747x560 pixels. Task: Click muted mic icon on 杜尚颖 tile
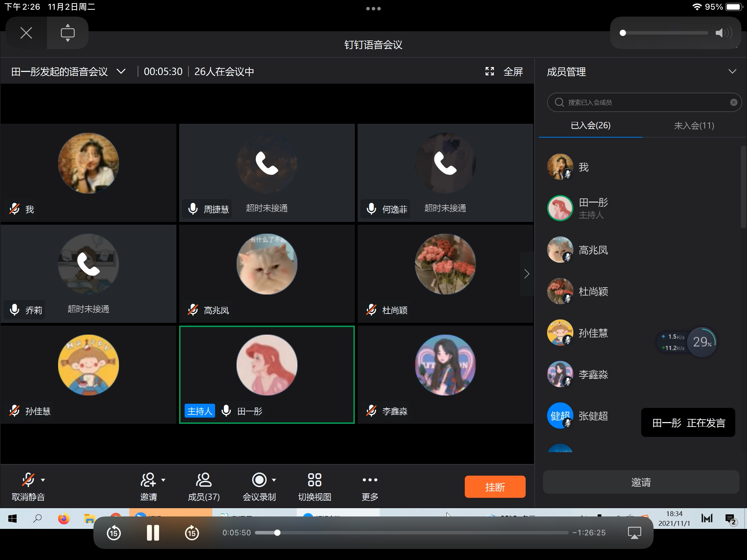[371, 310]
